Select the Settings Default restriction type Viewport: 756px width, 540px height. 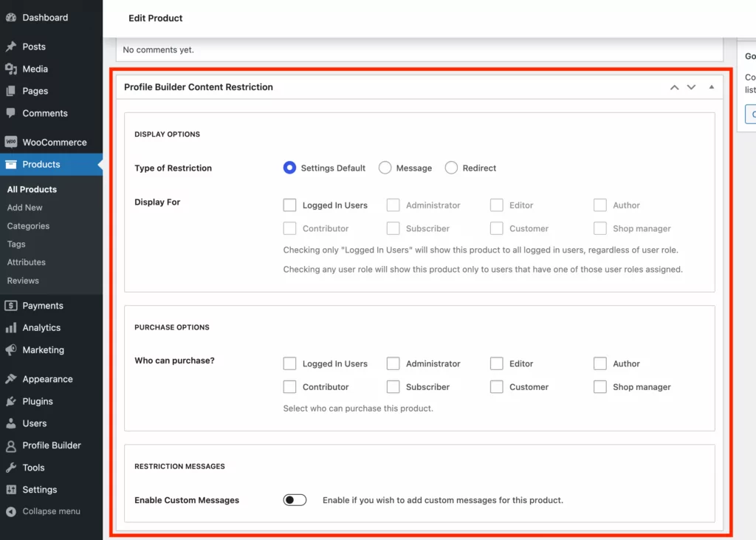pos(289,168)
